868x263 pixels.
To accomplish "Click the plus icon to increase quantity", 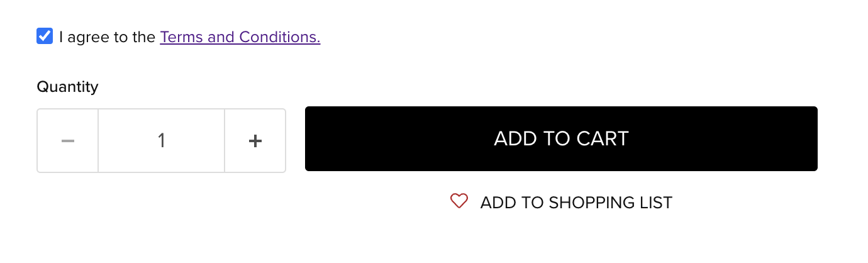I will [255, 140].
